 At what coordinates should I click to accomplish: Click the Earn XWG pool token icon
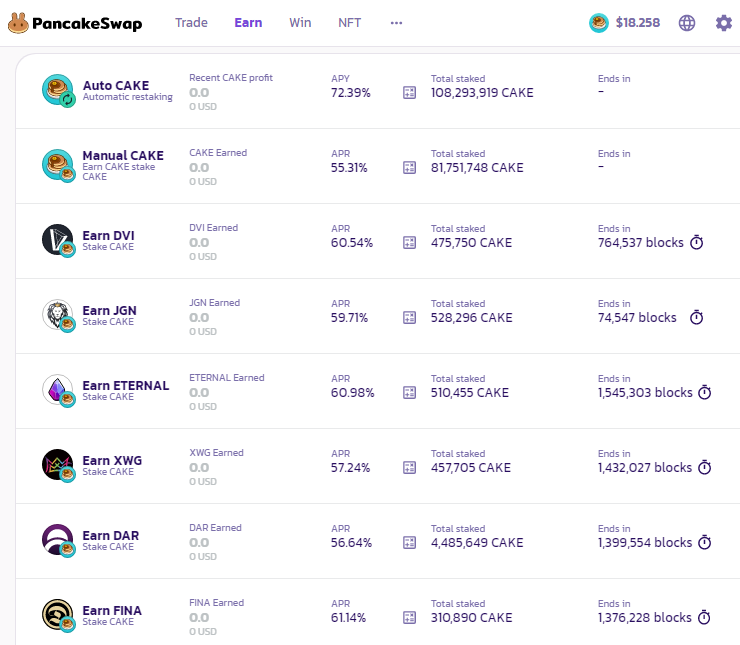pos(58,466)
